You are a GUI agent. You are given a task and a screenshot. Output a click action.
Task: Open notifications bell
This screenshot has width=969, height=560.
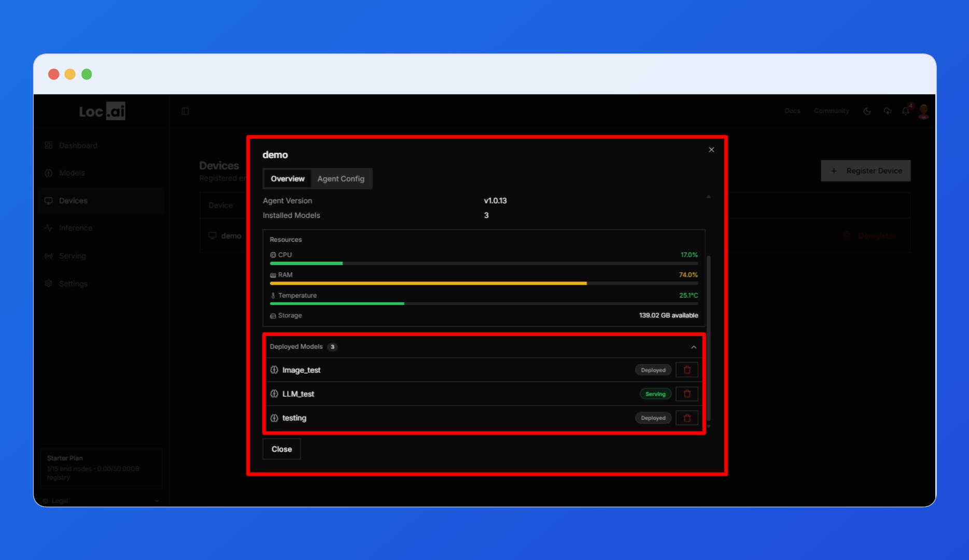[906, 111]
